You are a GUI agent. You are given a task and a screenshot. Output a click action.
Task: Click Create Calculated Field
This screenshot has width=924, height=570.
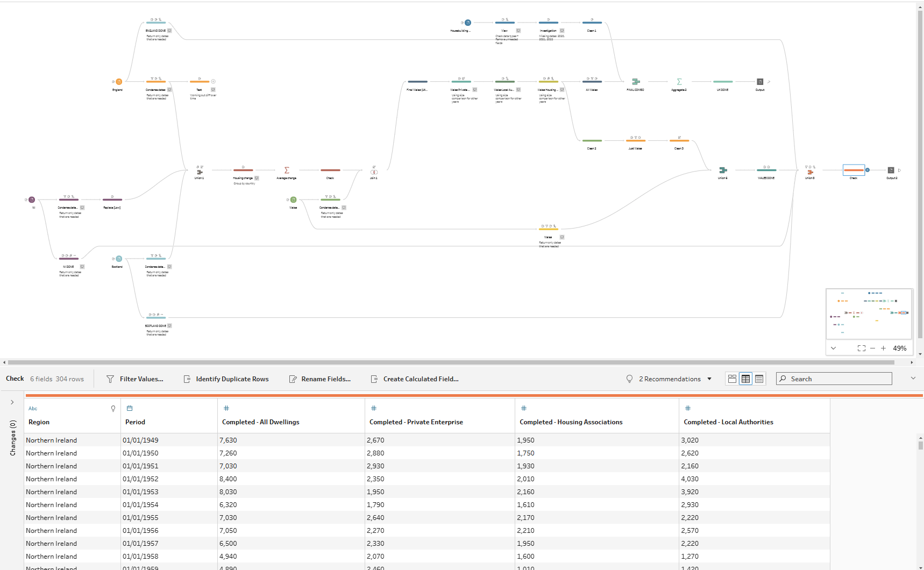point(415,379)
